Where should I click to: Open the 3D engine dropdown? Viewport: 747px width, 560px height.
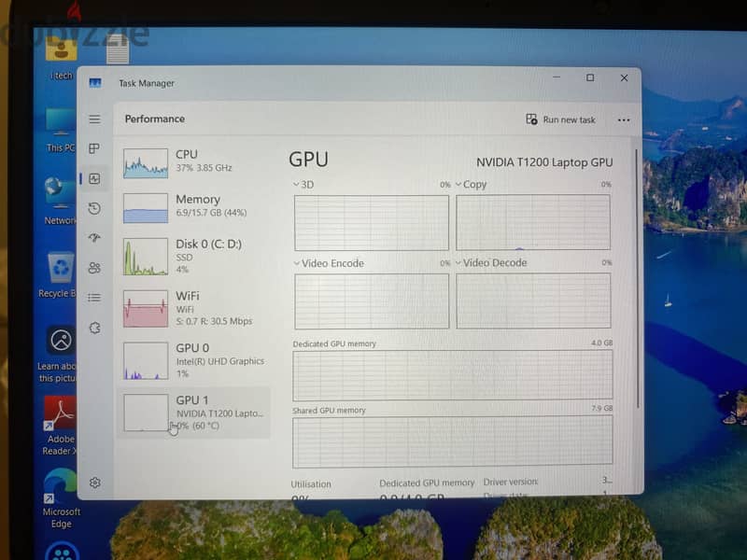click(303, 184)
